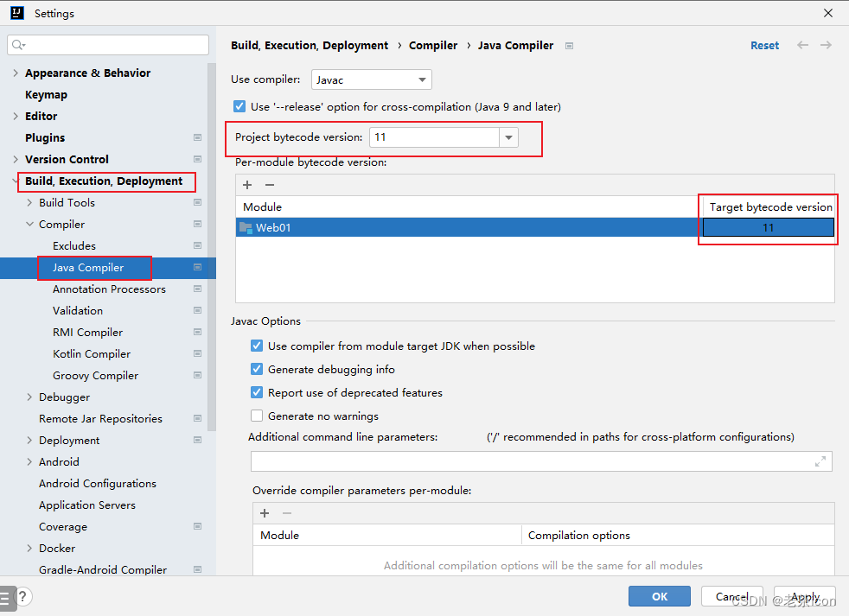The width and height of the screenshot is (849, 616).
Task: Click the project-level icon next to Excludes
Action: click(198, 245)
